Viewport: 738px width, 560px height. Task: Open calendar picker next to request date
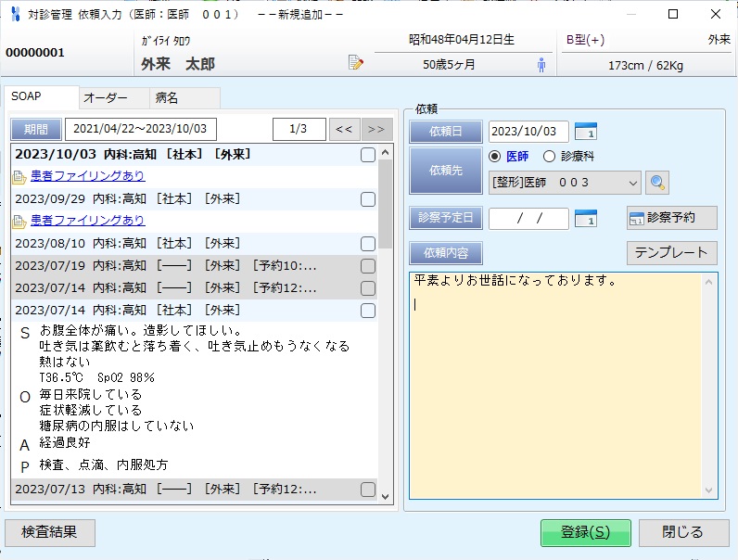(586, 131)
